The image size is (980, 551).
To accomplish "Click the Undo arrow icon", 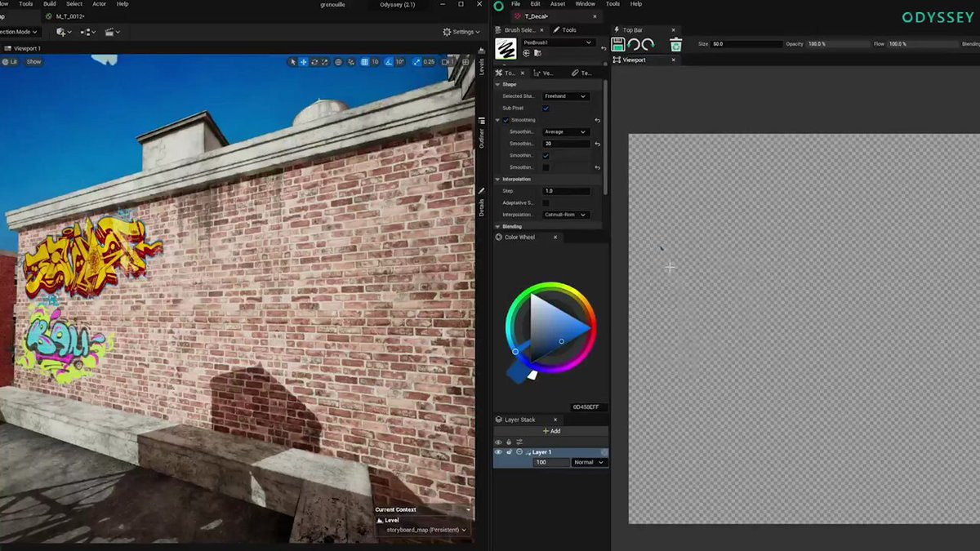I will (x=633, y=45).
